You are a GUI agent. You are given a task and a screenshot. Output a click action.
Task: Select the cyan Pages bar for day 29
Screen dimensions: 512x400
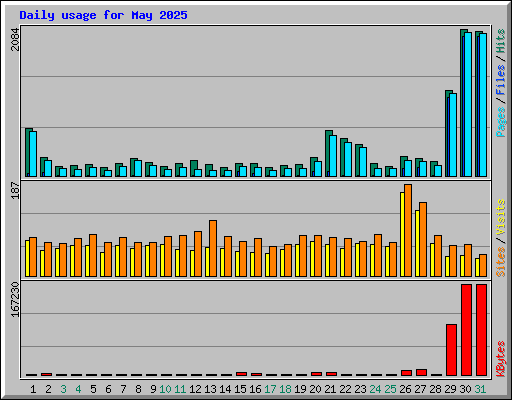pyautogui.click(x=453, y=135)
